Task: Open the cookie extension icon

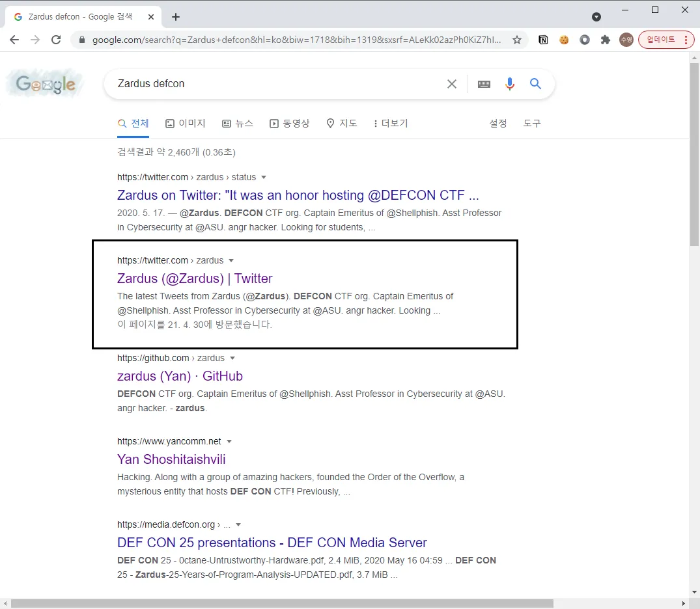Action: click(x=564, y=40)
